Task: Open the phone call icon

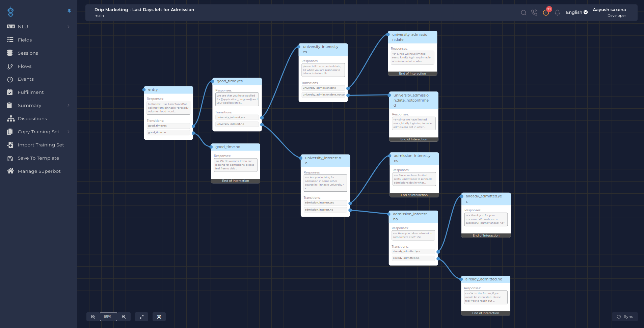Action: pyautogui.click(x=534, y=13)
